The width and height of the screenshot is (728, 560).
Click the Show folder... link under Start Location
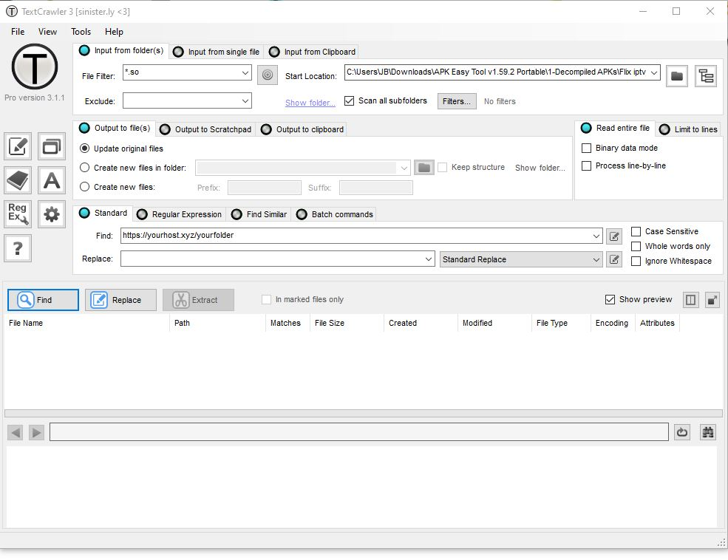coord(310,103)
